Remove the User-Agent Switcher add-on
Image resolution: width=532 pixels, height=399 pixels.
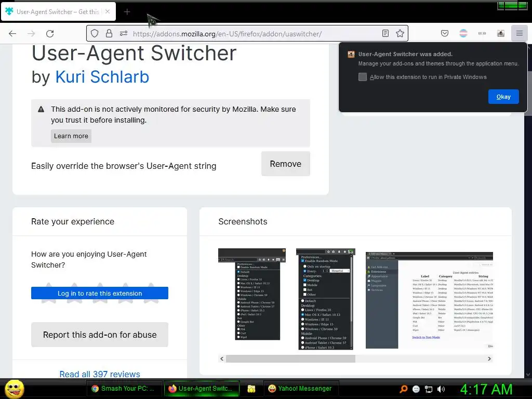286,164
